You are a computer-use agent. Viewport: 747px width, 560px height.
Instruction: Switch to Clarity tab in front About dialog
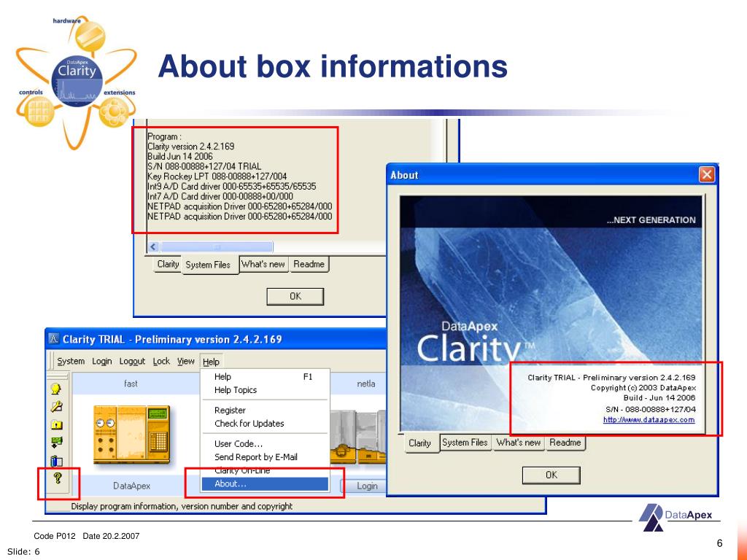419,443
